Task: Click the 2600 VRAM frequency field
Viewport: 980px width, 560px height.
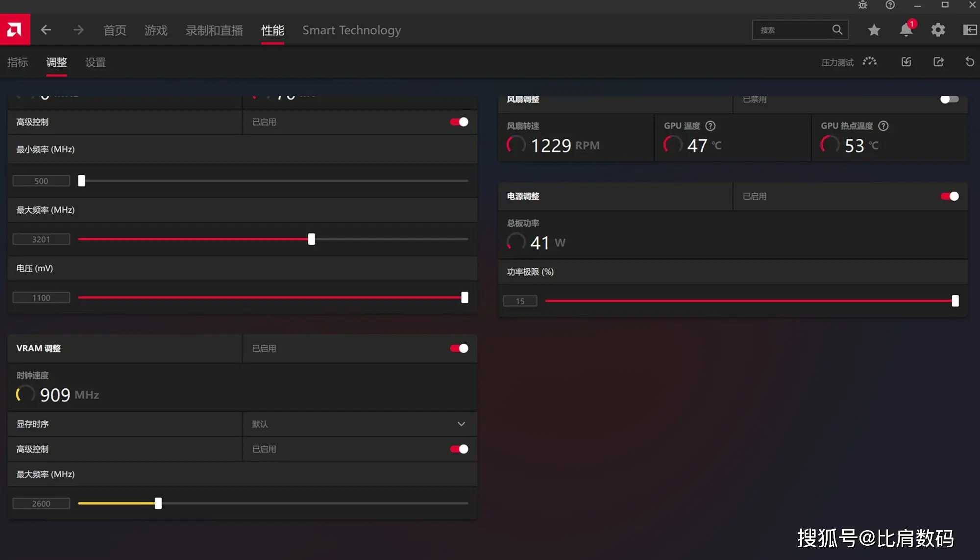Action: [41, 504]
